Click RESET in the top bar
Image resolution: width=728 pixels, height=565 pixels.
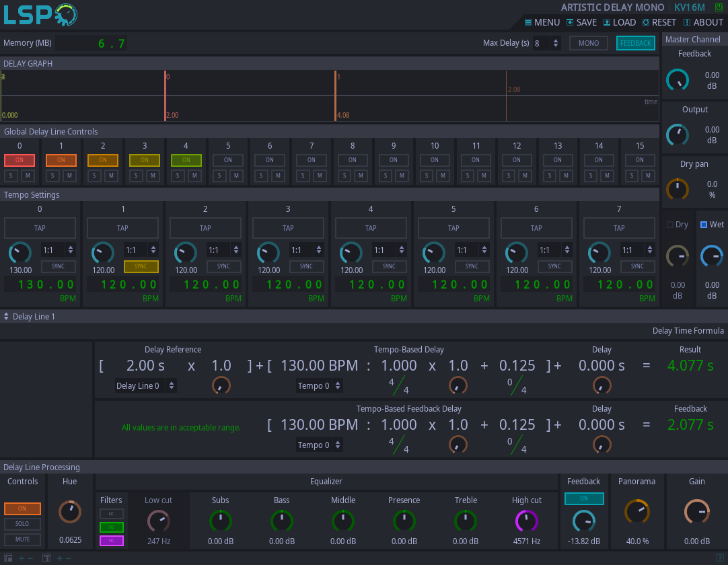pyautogui.click(x=659, y=22)
